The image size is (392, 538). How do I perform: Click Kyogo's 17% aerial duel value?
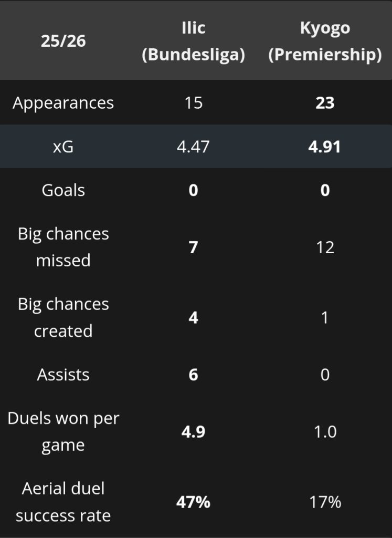325,502
